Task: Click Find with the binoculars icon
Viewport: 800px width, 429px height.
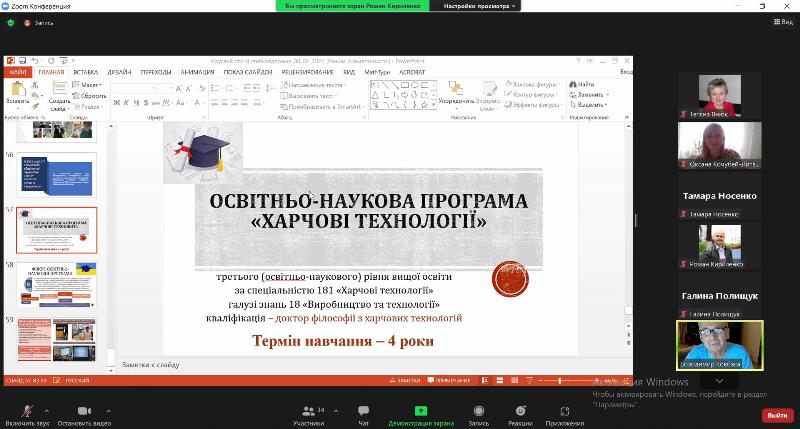Action: tap(573, 84)
